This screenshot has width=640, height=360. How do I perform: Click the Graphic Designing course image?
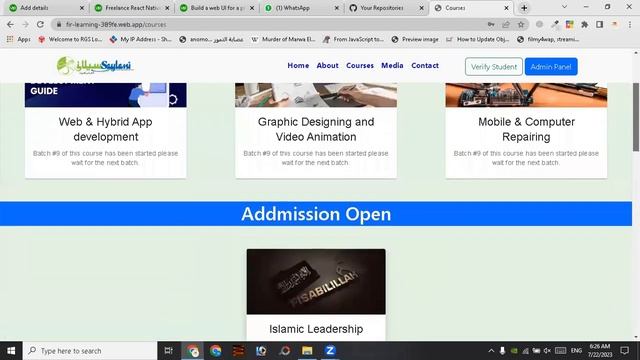coord(316,95)
